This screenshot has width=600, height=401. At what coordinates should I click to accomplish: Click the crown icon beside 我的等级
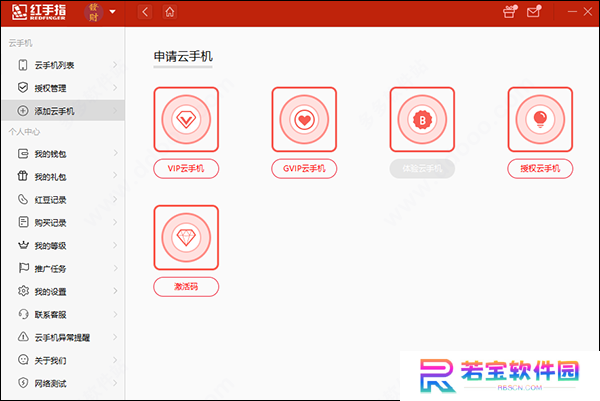click(x=23, y=245)
